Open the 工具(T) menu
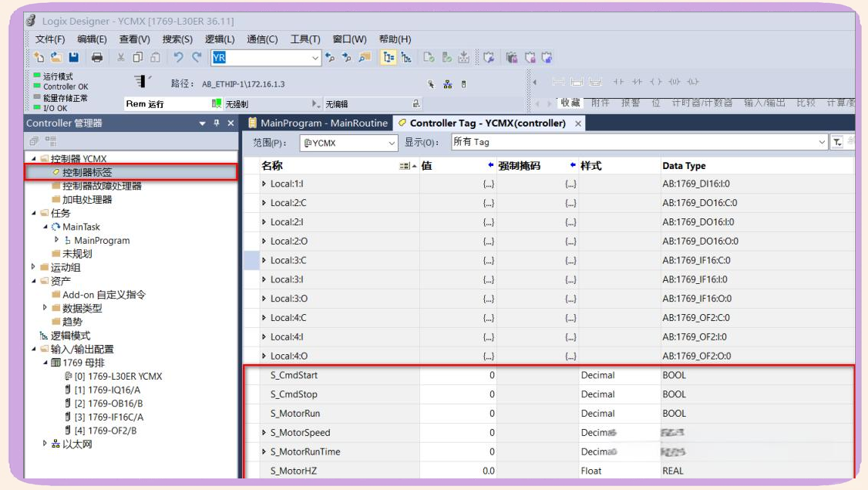Image resolution: width=868 pixels, height=490 pixels. [305, 39]
